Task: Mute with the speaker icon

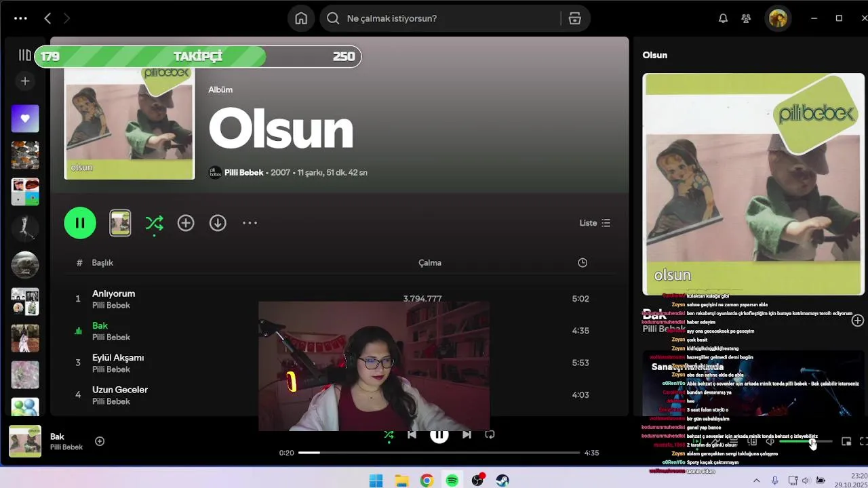Action: pos(770,442)
